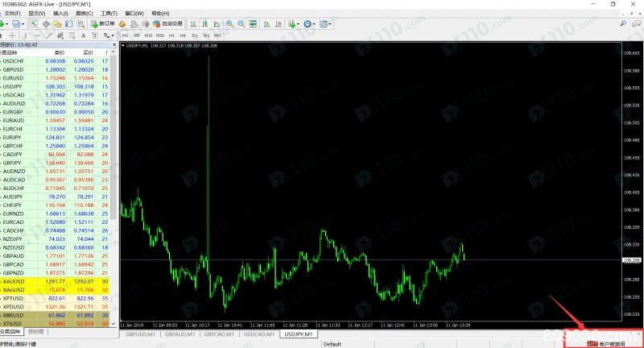This screenshot has width=644, height=348.
Task: Open the Data Window crosshair icon
Action: 46,24
